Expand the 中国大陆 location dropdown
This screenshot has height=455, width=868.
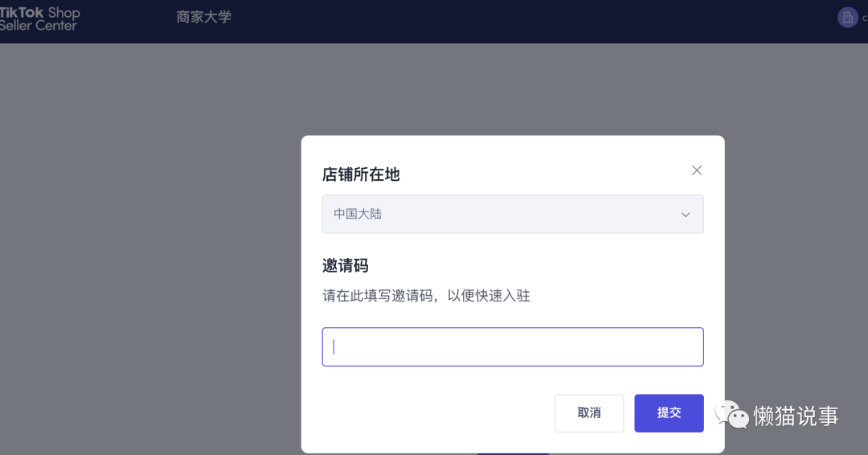pyautogui.click(x=513, y=214)
